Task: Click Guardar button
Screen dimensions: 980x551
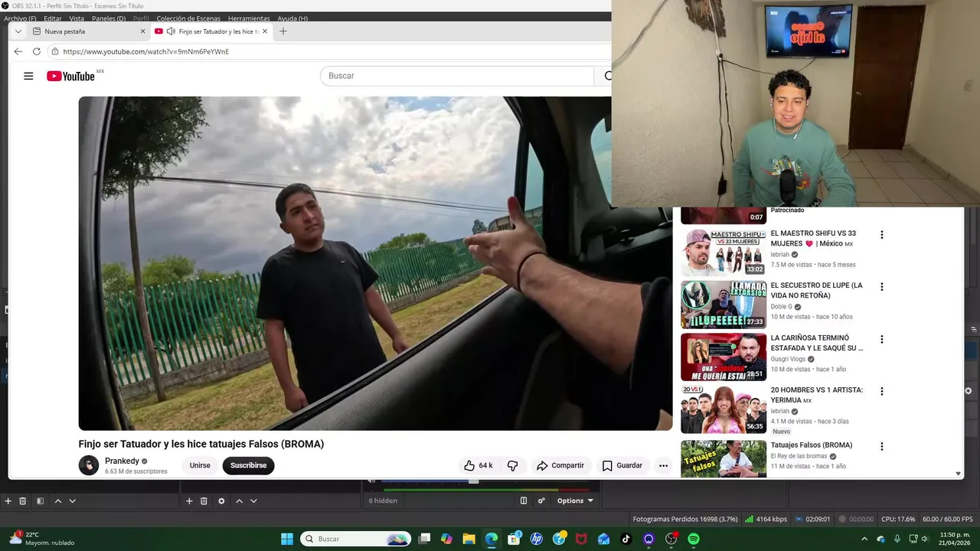Action: [x=622, y=465]
